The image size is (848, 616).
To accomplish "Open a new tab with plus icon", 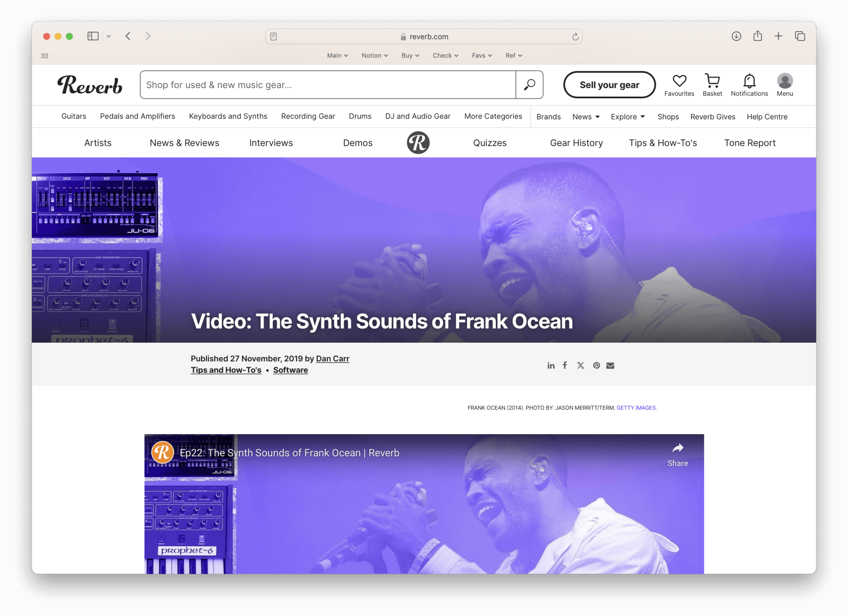I will tap(778, 36).
